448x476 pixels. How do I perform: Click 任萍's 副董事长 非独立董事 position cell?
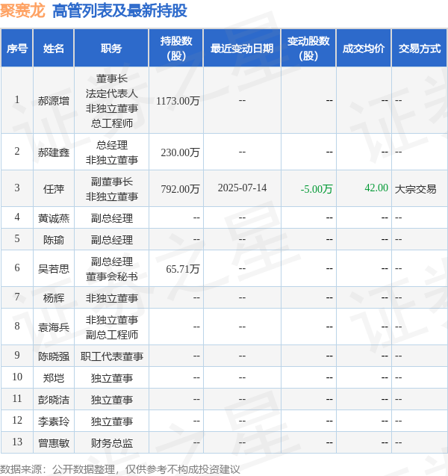(112, 189)
